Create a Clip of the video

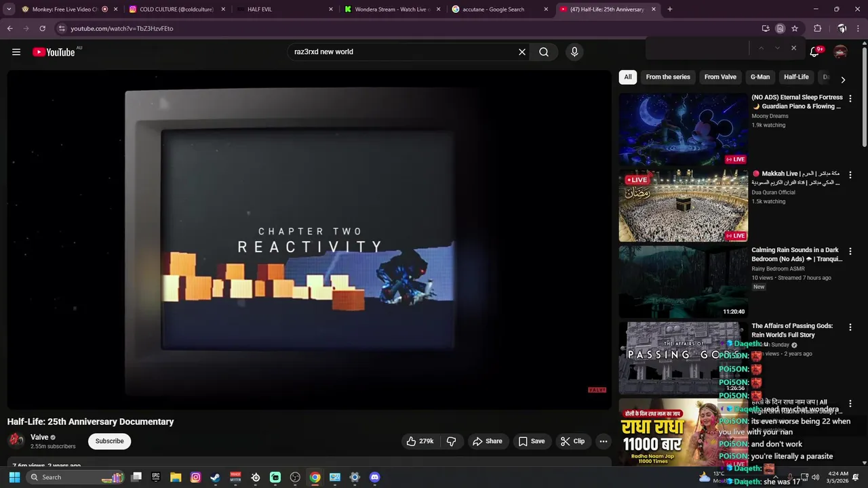tap(573, 441)
